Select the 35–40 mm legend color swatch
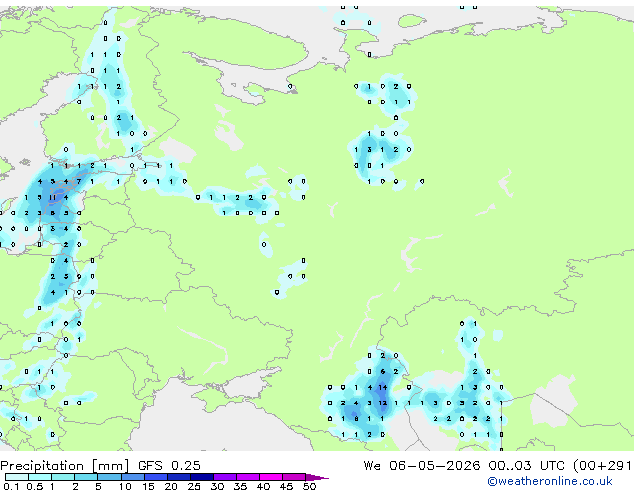Viewport: 634px width, 490px height. tap(247, 477)
